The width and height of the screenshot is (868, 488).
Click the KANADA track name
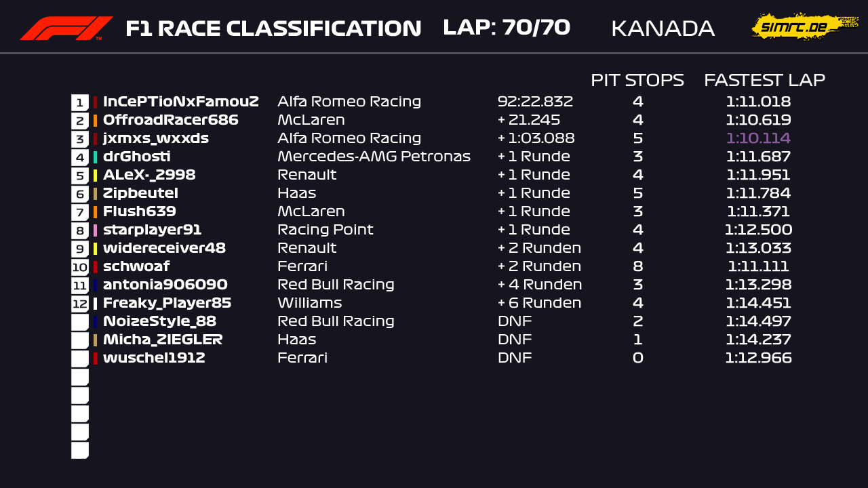(663, 28)
